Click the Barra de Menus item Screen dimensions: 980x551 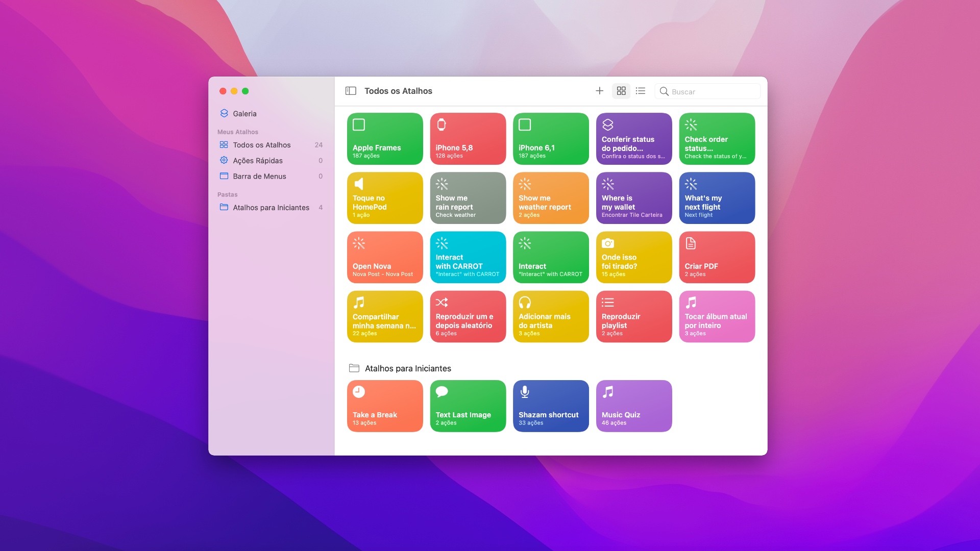pos(259,176)
